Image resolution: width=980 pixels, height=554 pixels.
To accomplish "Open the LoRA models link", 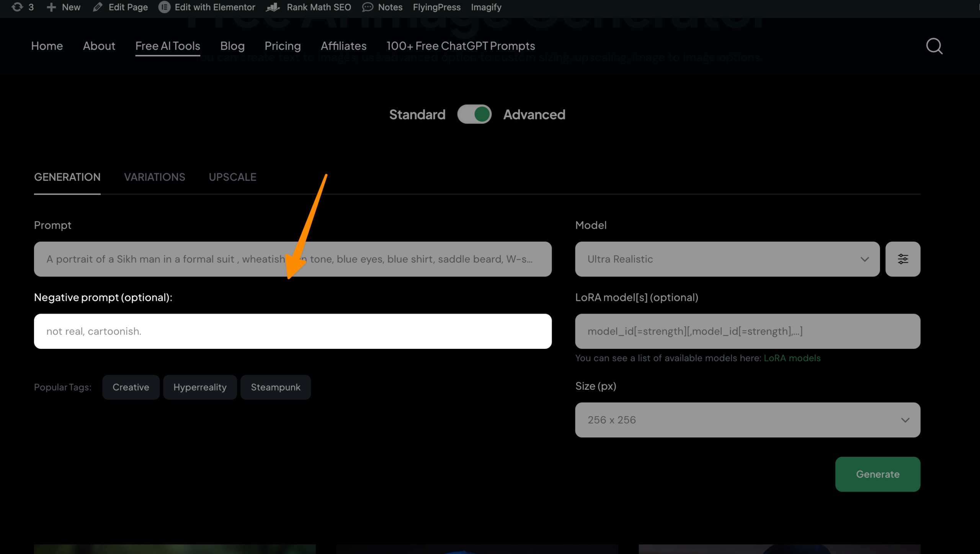I will coord(792,358).
